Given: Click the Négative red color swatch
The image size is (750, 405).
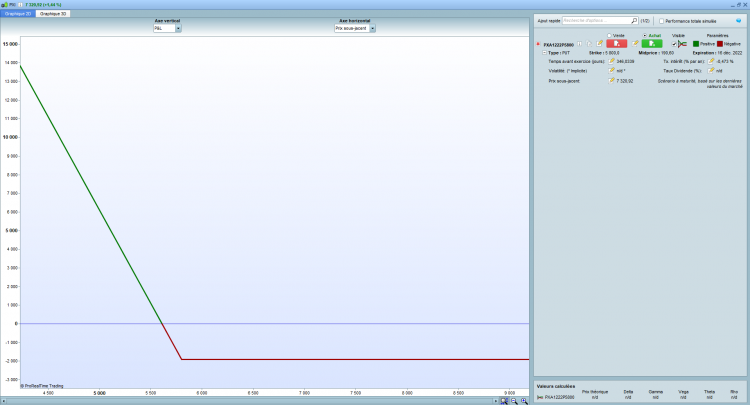Looking at the screenshot, I should click(x=721, y=44).
